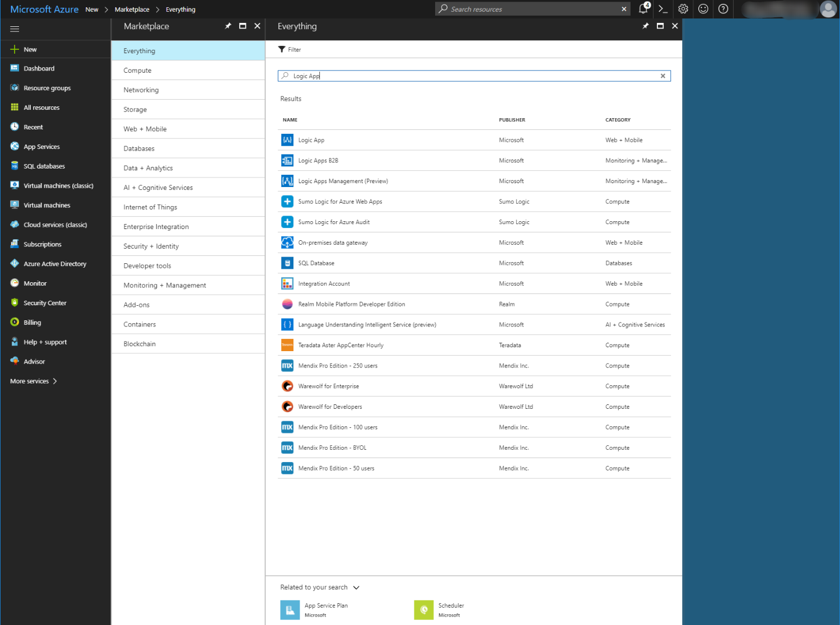
Task: Clear the marketplace search box text
Action: pos(663,76)
